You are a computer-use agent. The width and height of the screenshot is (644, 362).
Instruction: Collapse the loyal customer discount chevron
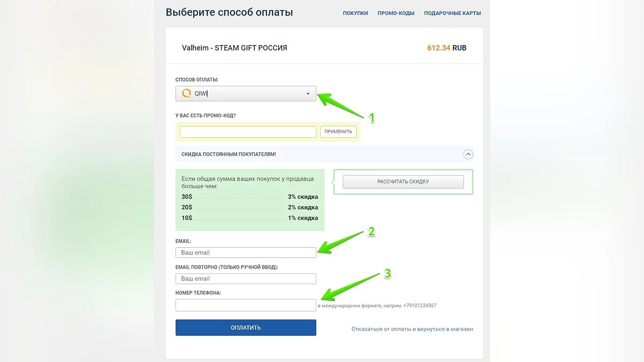(468, 154)
